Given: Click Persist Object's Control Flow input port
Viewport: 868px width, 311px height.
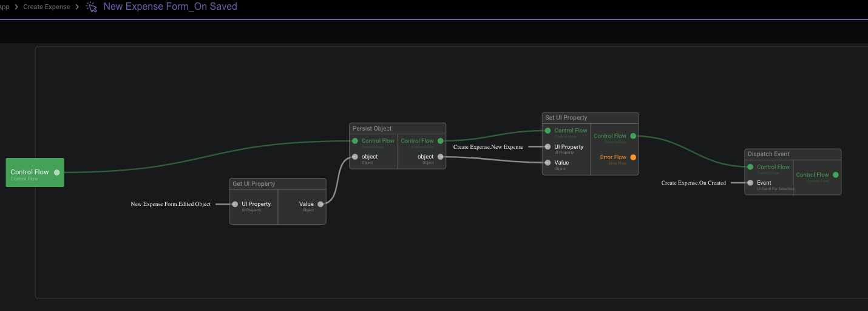Looking at the screenshot, I should tap(355, 141).
